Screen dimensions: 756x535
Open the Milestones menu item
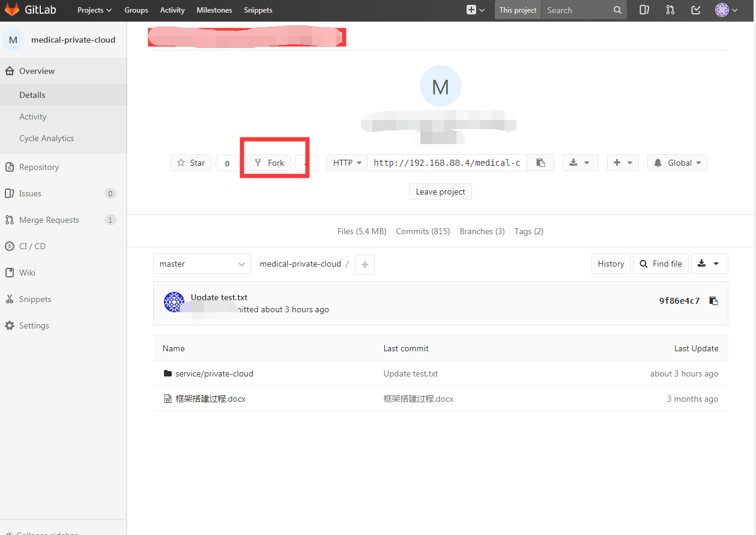point(214,10)
